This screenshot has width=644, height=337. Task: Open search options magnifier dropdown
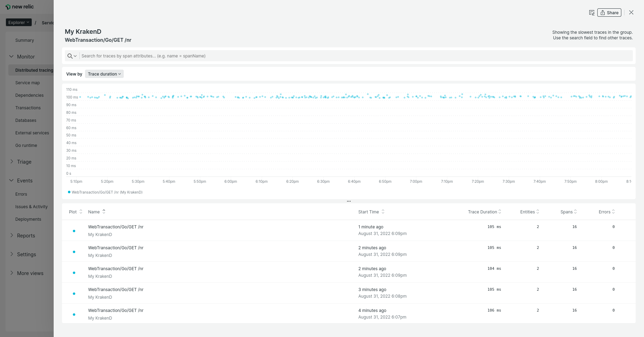pyautogui.click(x=72, y=56)
